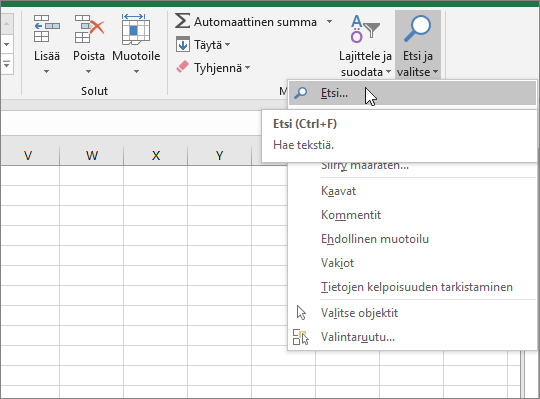
Task: Select column V header
Action: coord(28,156)
